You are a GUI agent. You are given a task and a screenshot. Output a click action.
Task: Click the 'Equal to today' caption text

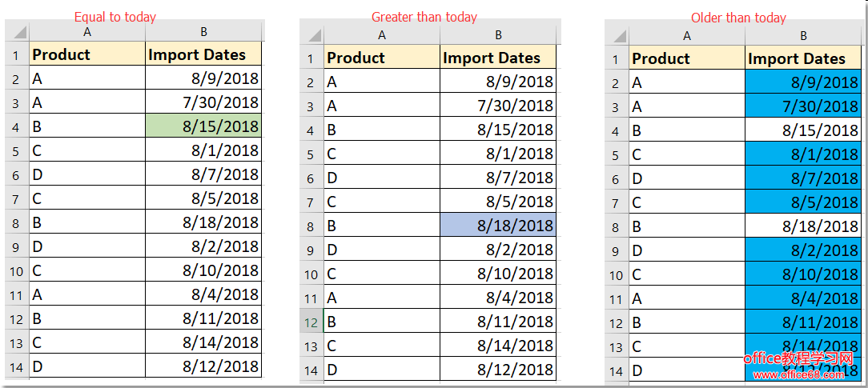point(115,17)
